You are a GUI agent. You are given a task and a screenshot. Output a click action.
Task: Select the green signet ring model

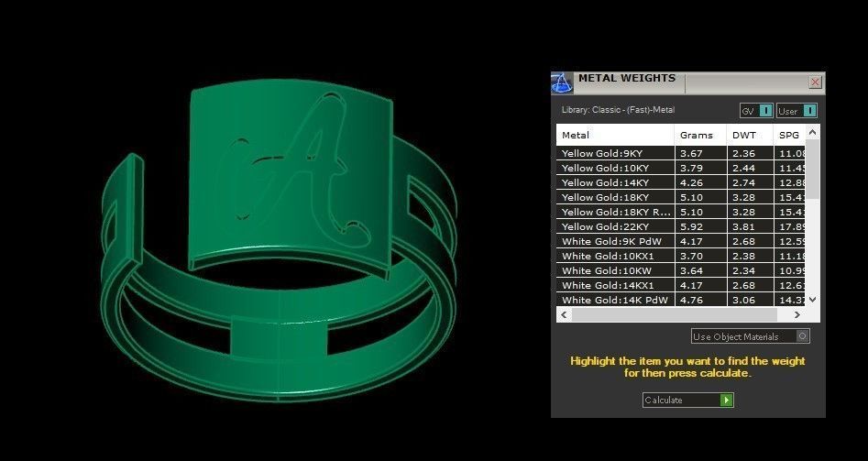279,241
